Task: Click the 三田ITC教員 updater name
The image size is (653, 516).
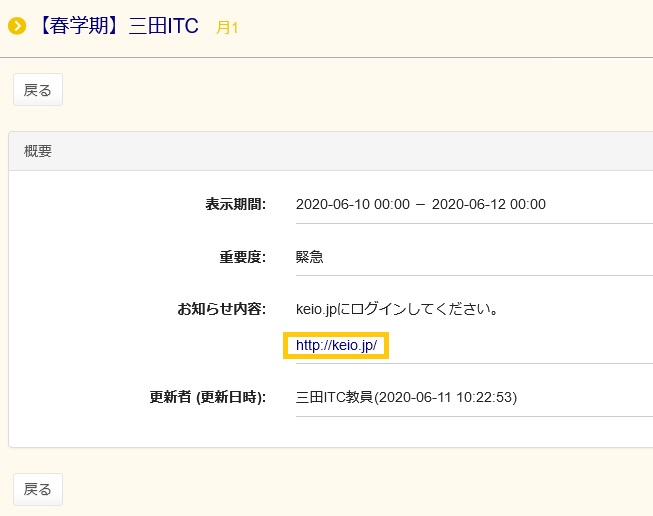Action: pyautogui.click(x=334, y=397)
